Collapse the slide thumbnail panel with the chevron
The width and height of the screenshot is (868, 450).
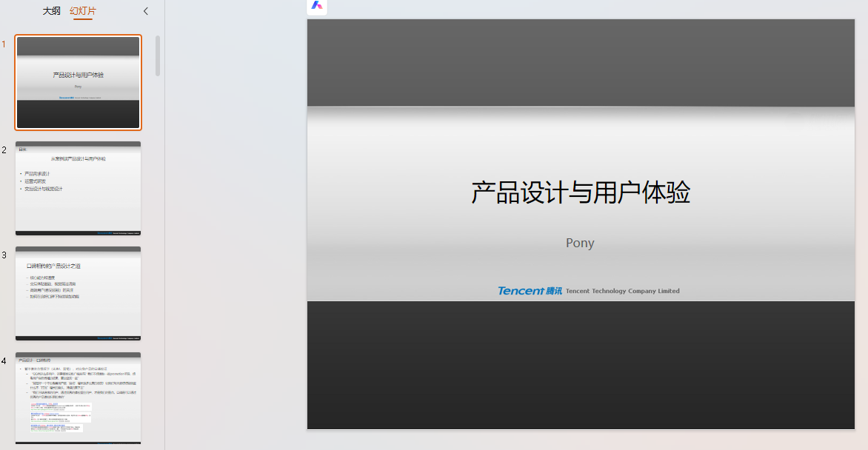click(x=146, y=11)
